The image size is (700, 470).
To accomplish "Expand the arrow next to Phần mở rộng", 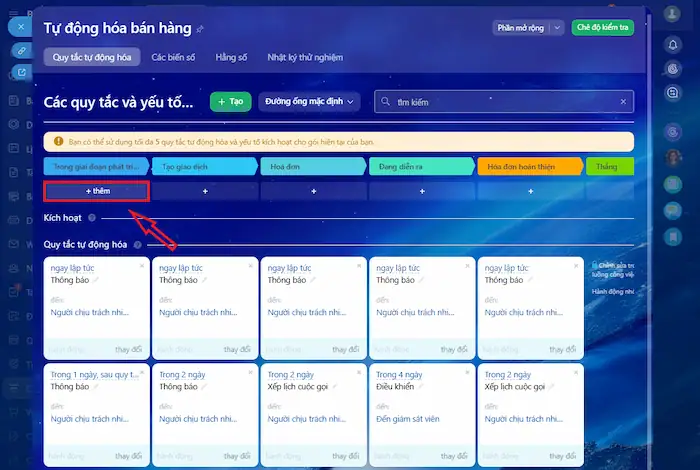I will [557, 28].
